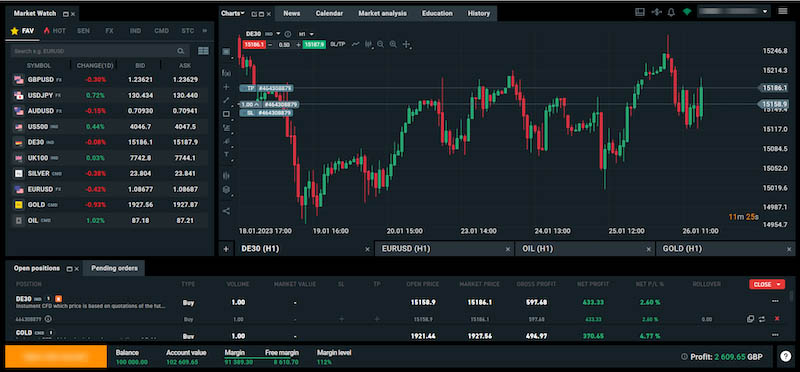Open the Pending orders tab

coord(114,268)
